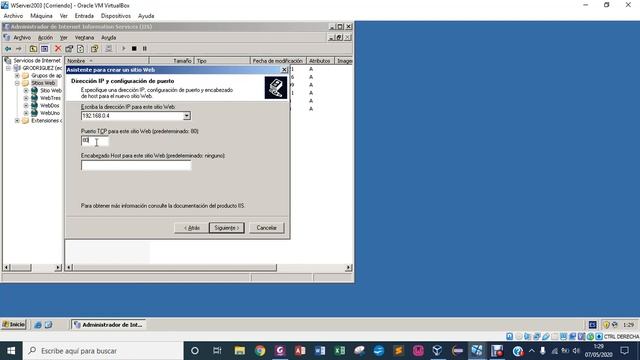Click the Pause item icon
Viewport: 640px width, 360px height.
[144, 49]
